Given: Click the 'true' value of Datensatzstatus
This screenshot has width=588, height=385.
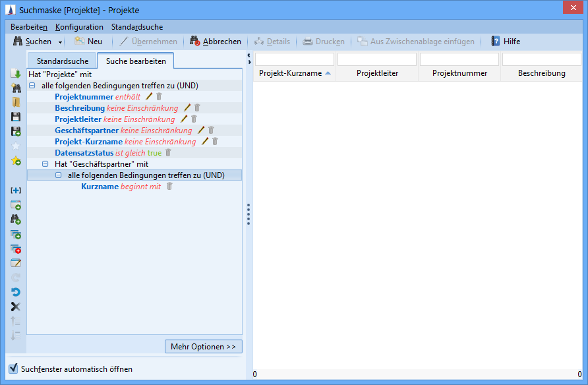Looking at the screenshot, I should pos(154,153).
